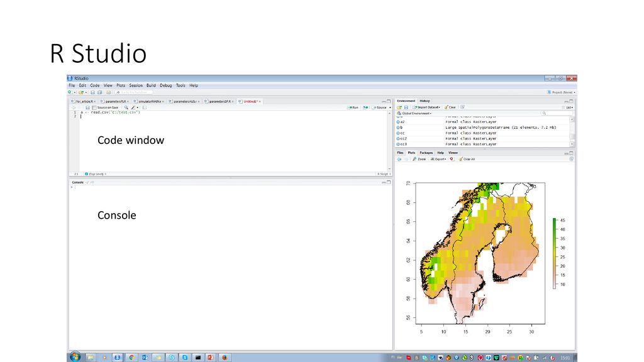Close the Untitled1 editor tab
644x362 pixels.
pyautogui.click(x=260, y=101)
